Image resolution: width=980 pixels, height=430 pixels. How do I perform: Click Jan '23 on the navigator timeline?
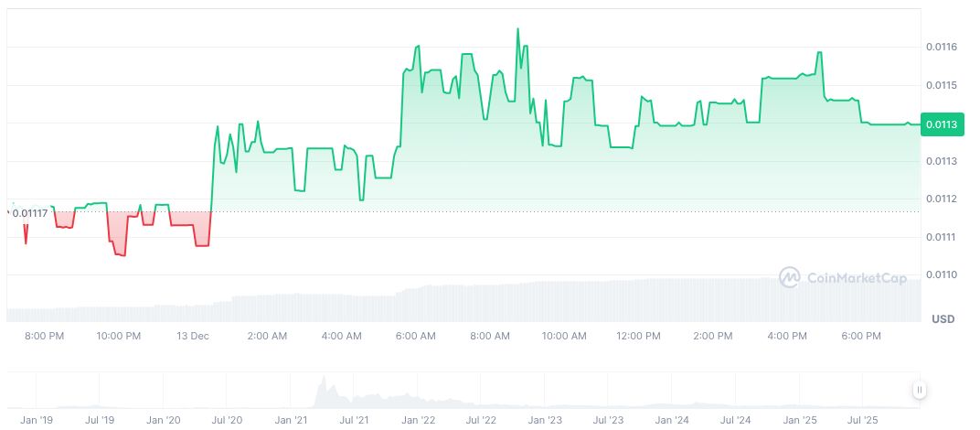pos(545,420)
